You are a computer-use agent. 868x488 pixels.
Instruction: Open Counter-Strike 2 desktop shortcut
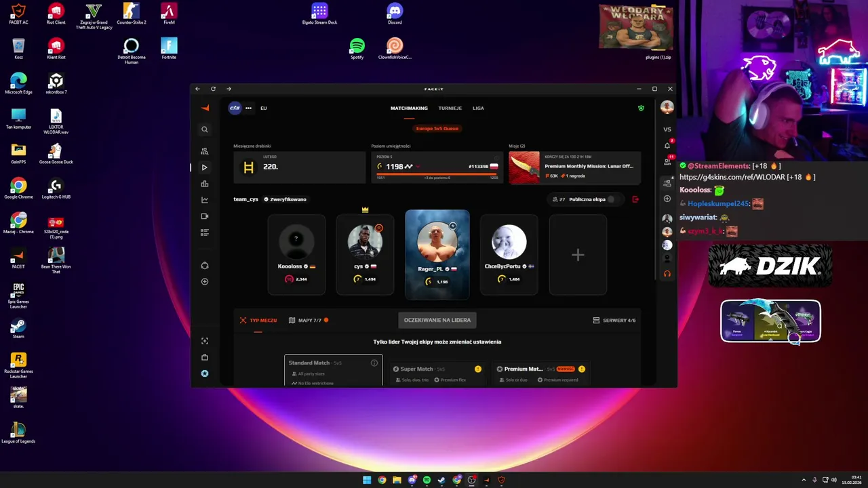click(x=132, y=14)
